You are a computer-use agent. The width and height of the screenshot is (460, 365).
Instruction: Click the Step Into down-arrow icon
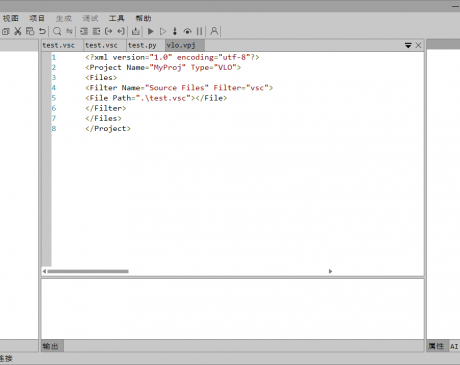click(x=175, y=31)
